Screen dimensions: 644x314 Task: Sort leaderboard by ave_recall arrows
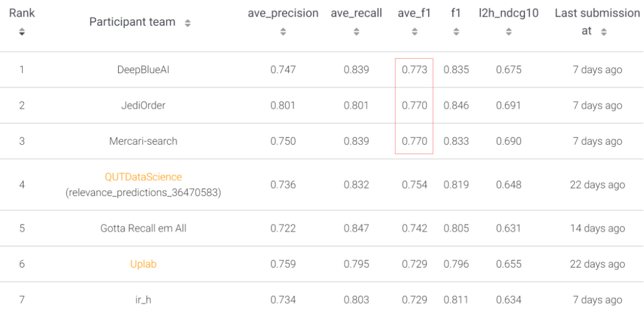[x=357, y=32]
